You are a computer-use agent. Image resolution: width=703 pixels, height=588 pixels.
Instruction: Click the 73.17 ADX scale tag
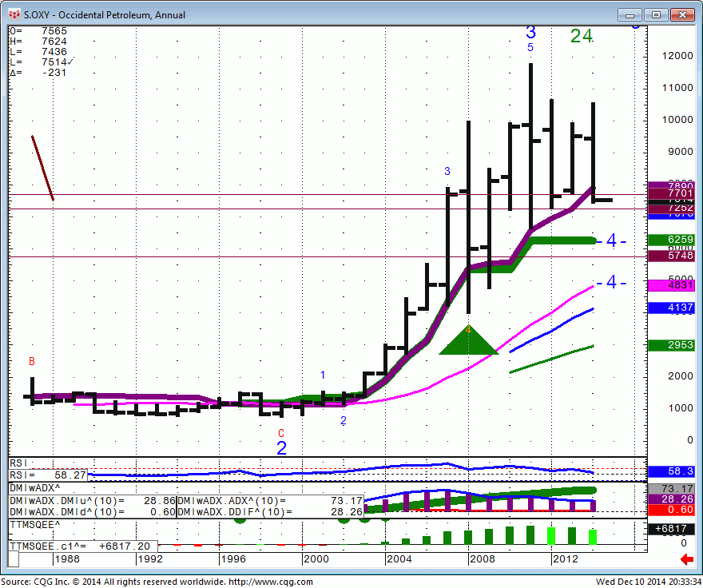[671, 488]
